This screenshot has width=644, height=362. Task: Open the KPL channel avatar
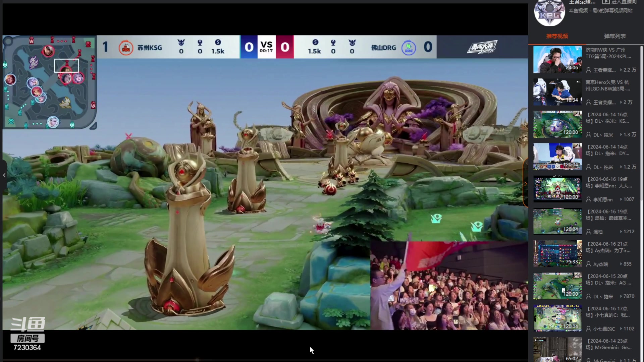549,13
